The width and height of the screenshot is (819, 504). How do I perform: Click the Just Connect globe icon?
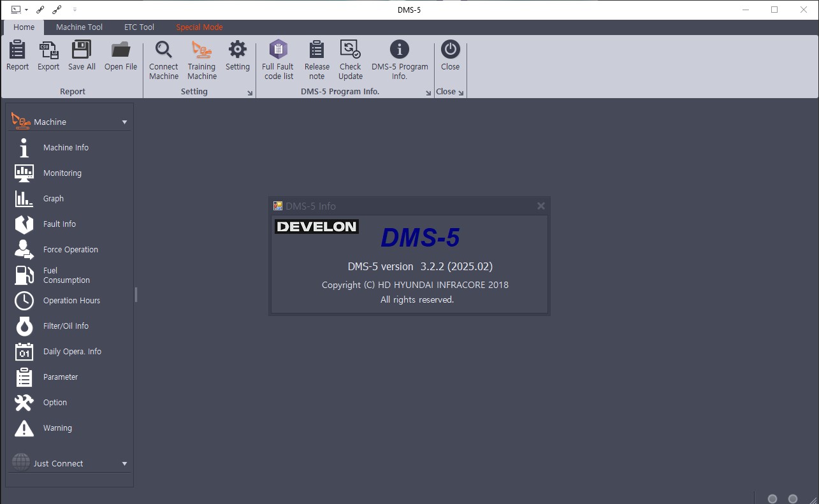tap(21, 463)
